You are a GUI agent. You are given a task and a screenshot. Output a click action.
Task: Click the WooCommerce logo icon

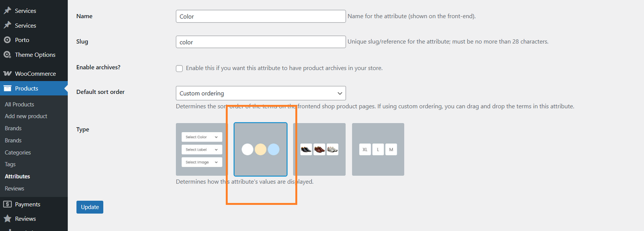[7, 74]
